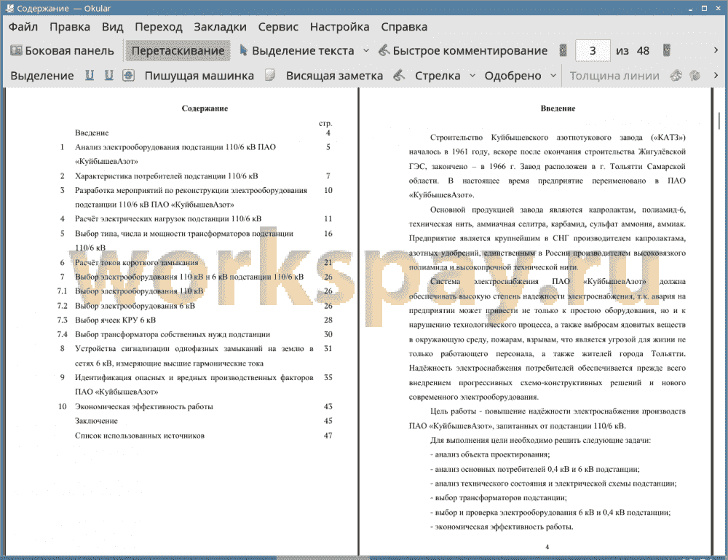Toggle the Боковая панель sidebar button
The image size is (728, 560).
pyautogui.click(x=62, y=51)
